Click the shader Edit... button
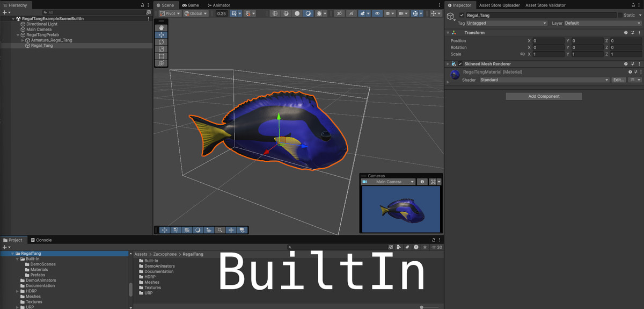The image size is (644, 309). coord(619,80)
